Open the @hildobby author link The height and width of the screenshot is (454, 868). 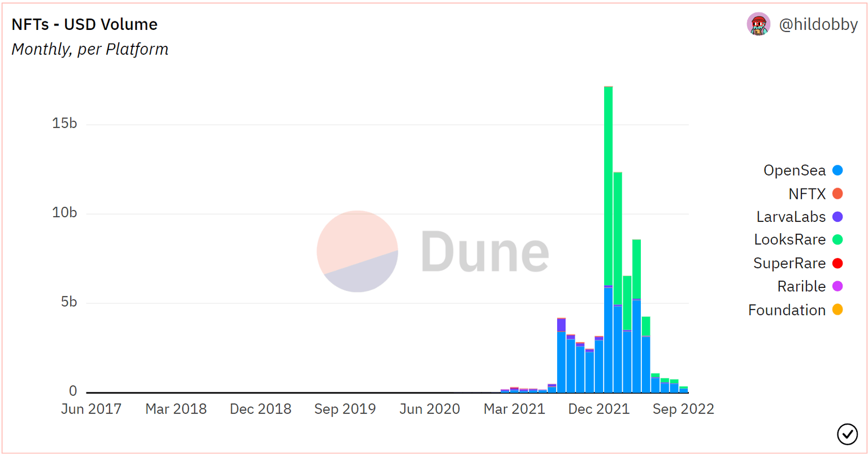coord(818,25)
